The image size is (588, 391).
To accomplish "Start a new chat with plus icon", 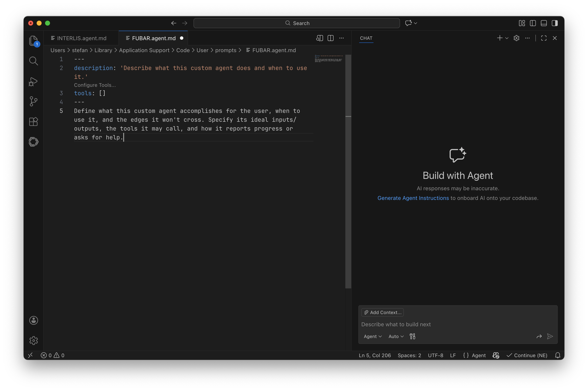I will 500,38.
